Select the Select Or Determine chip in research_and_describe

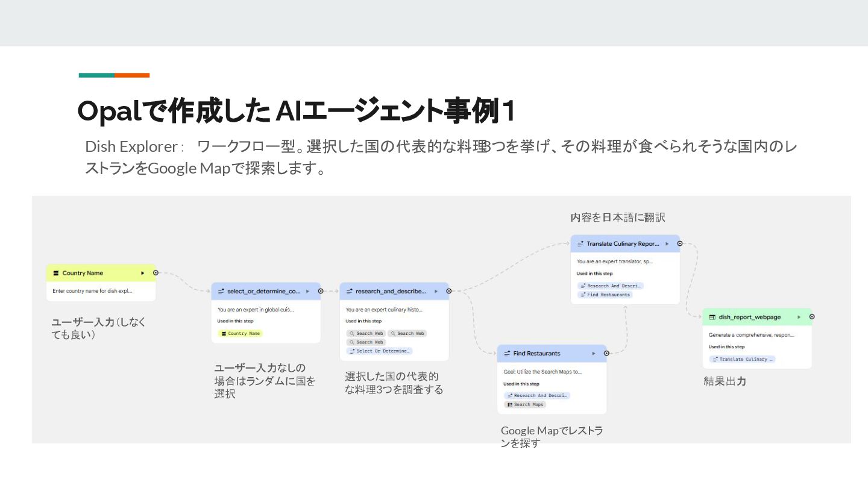(379, 351)
